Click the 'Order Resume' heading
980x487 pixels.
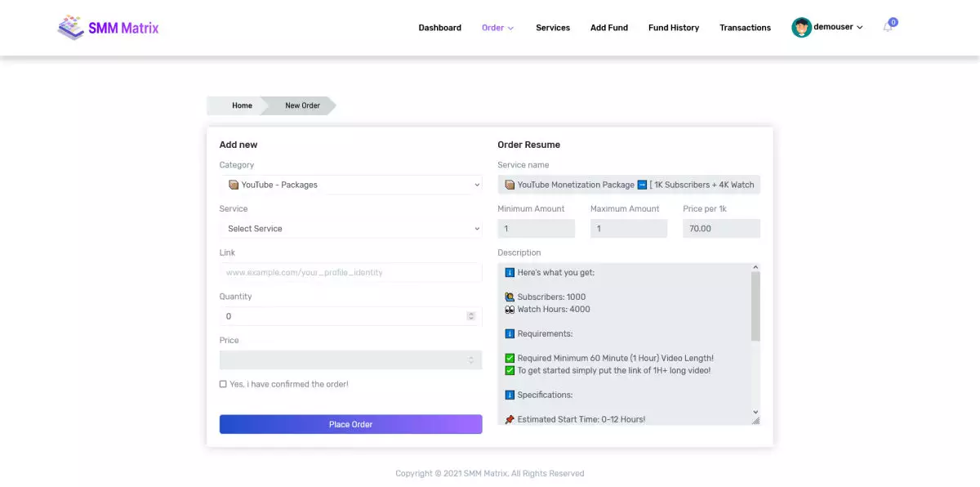click(529, 145)
